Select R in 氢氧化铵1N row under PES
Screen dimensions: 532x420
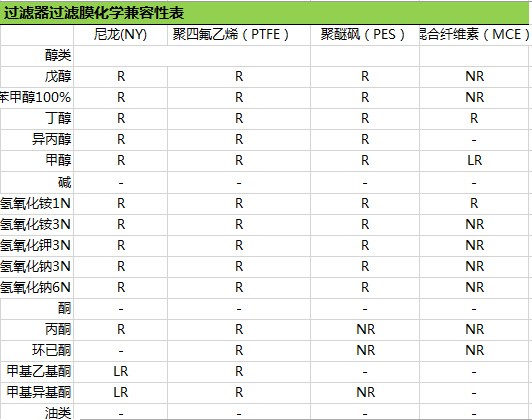click(x=365, y=204)
